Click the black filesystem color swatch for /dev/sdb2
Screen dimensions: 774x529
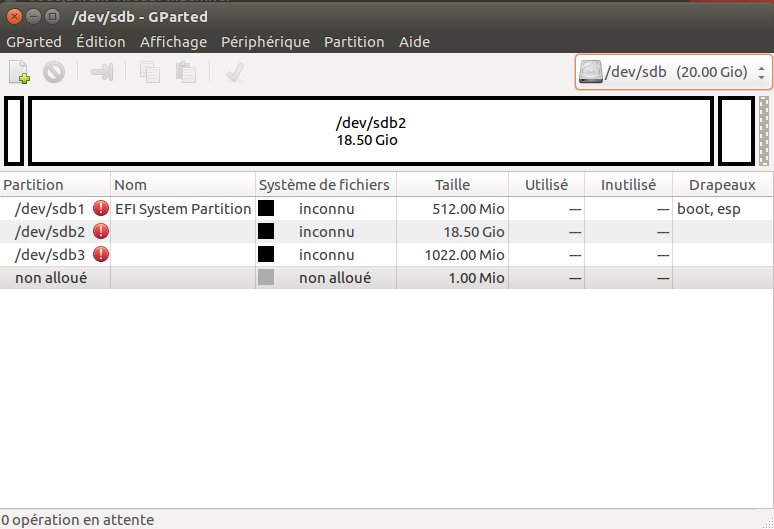tap(266, 232)
